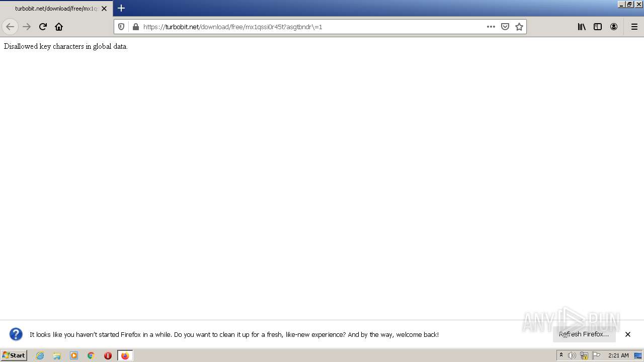Click the "Disallowed key characters" error text

point(66,46)
